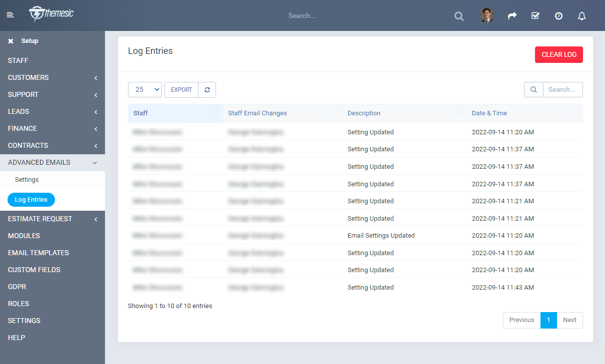The image size is (605, 364).
Task: Open the notifications bell icon
Action: (581, 15)
